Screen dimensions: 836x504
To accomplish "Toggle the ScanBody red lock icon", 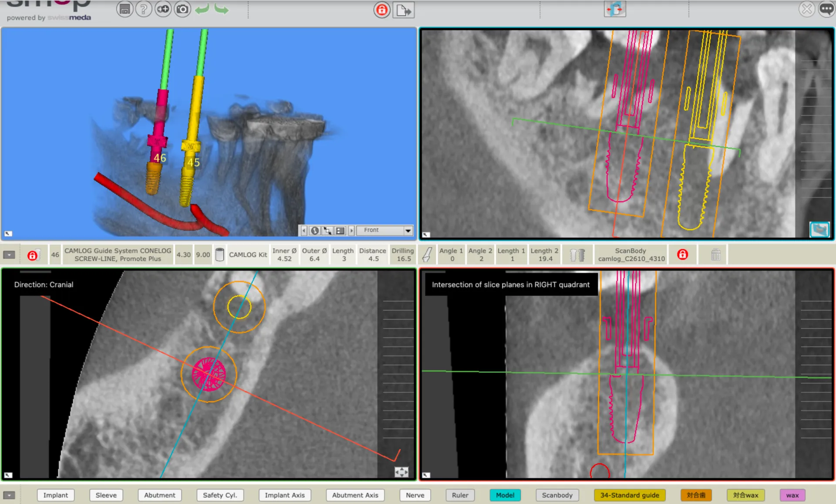I will 682,255.
